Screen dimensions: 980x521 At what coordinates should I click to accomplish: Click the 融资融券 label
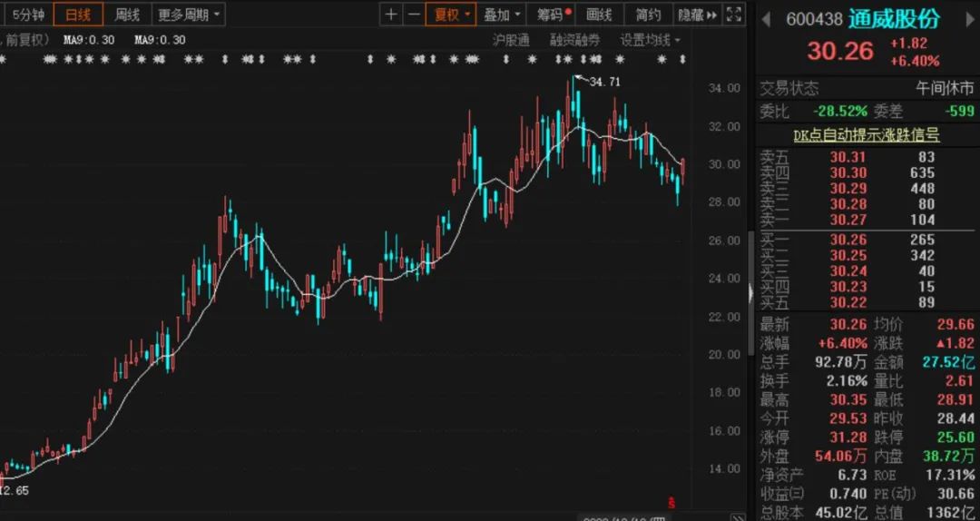574,41
